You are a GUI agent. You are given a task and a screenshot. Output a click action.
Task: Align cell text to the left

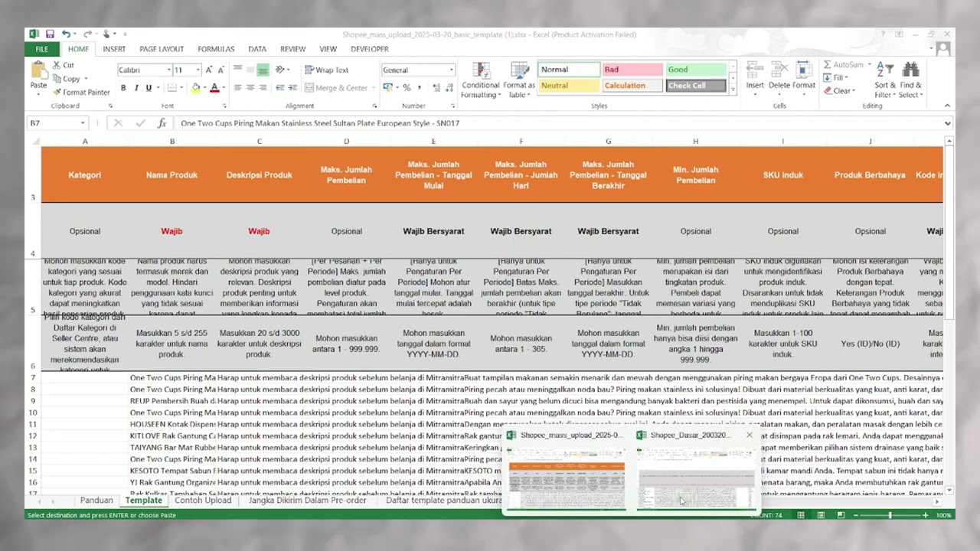point(238,88)
